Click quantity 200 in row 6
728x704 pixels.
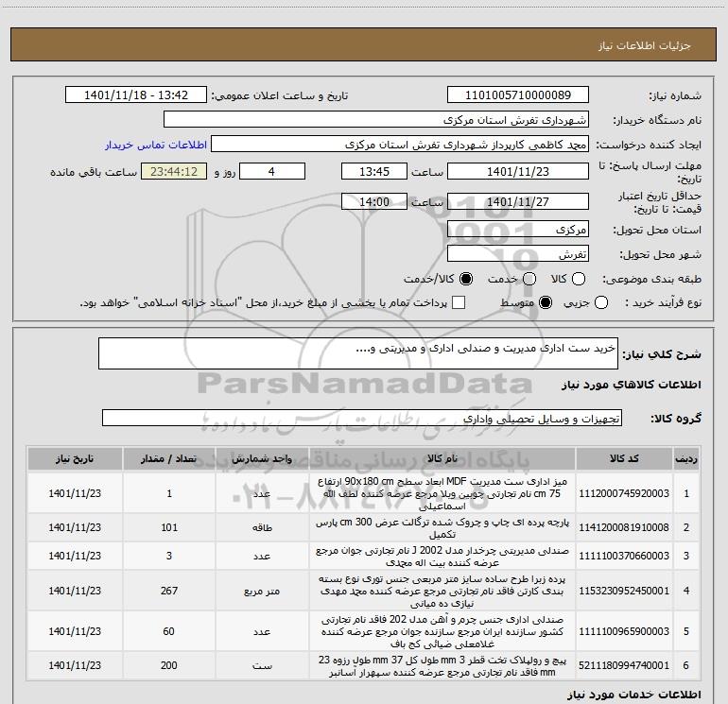coord(169,665)
